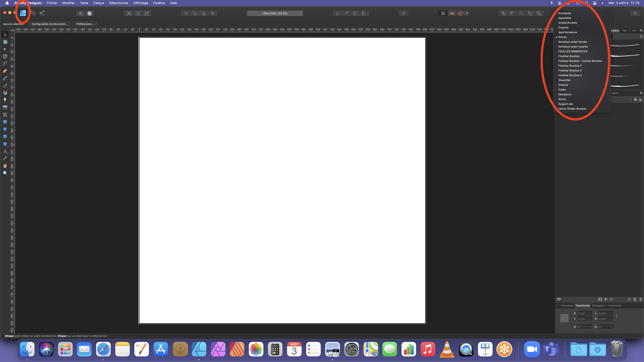
Task: Select the Hand pan tool
Action: (5, 166)
